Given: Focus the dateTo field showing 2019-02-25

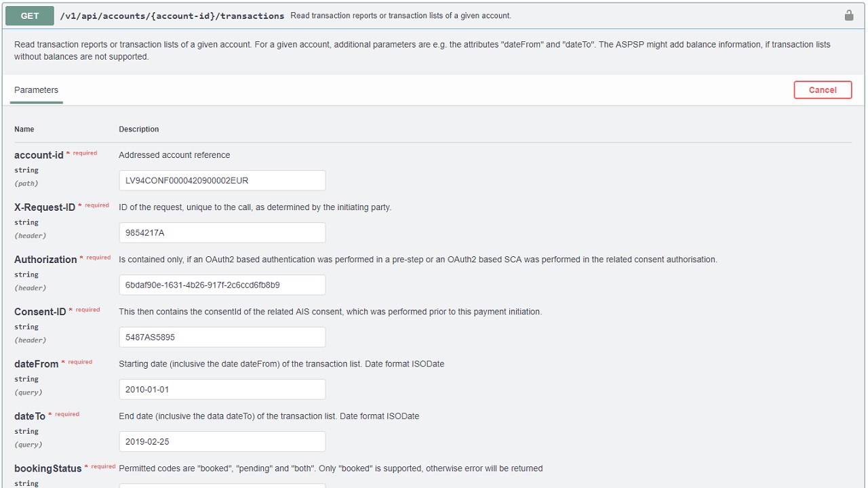Looking at the screenshot, I should [x=222, y=441].
